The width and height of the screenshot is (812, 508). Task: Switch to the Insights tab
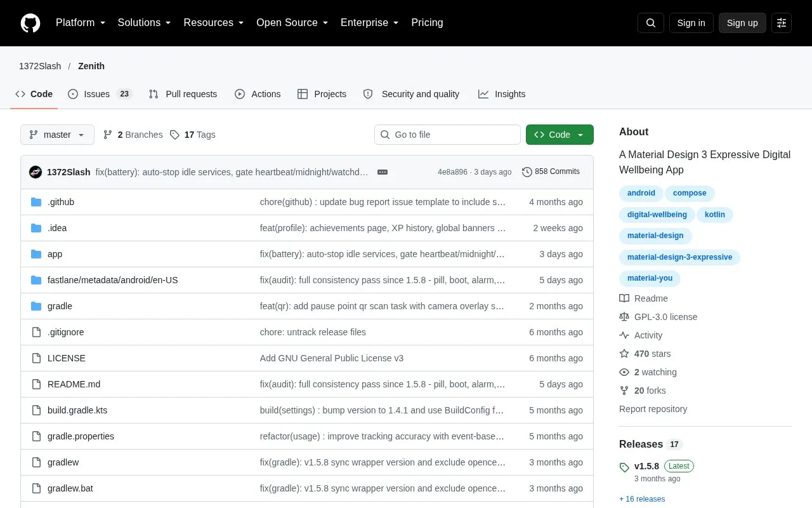[502, 94]
